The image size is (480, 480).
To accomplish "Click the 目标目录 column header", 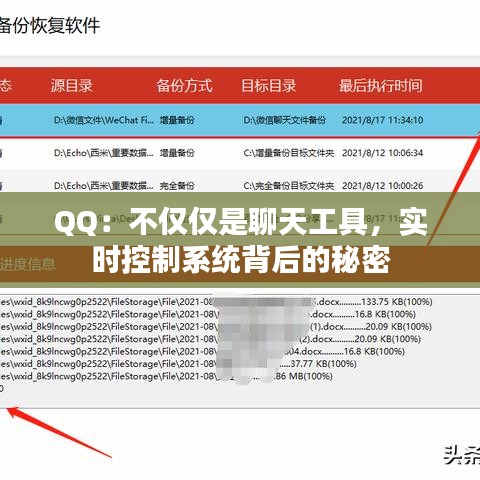I will tap(269, 86).
